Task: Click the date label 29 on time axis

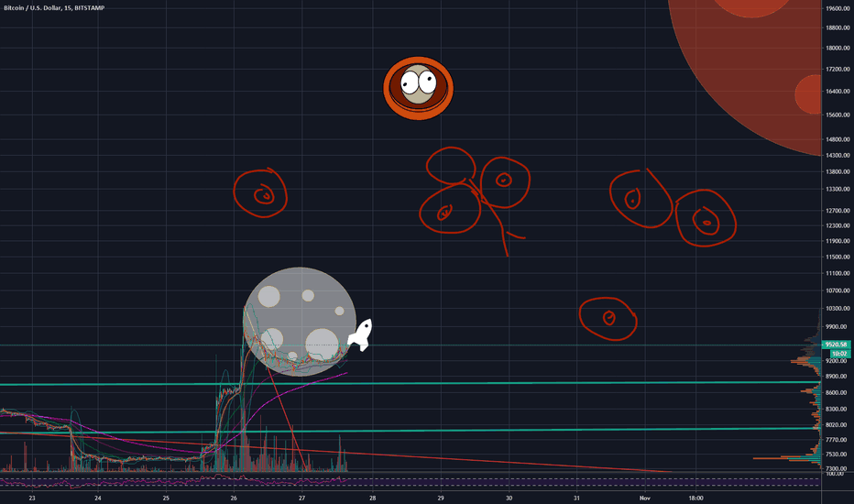Action: tap(441, 498)
